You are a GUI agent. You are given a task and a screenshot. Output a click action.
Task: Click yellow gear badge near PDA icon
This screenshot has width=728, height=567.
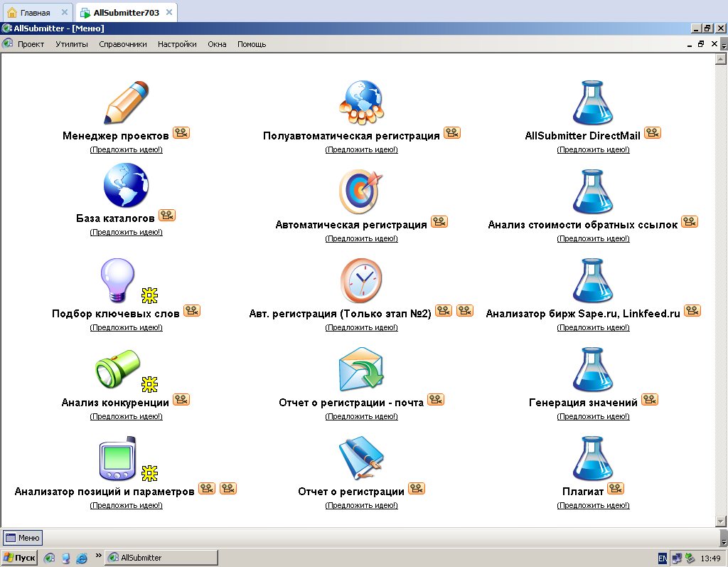(x=149, y=473)
